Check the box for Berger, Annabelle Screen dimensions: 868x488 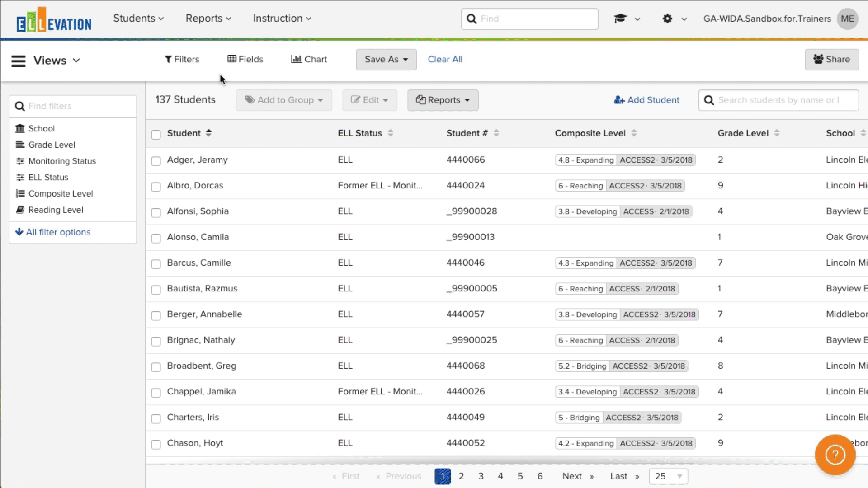pos(156,315)
